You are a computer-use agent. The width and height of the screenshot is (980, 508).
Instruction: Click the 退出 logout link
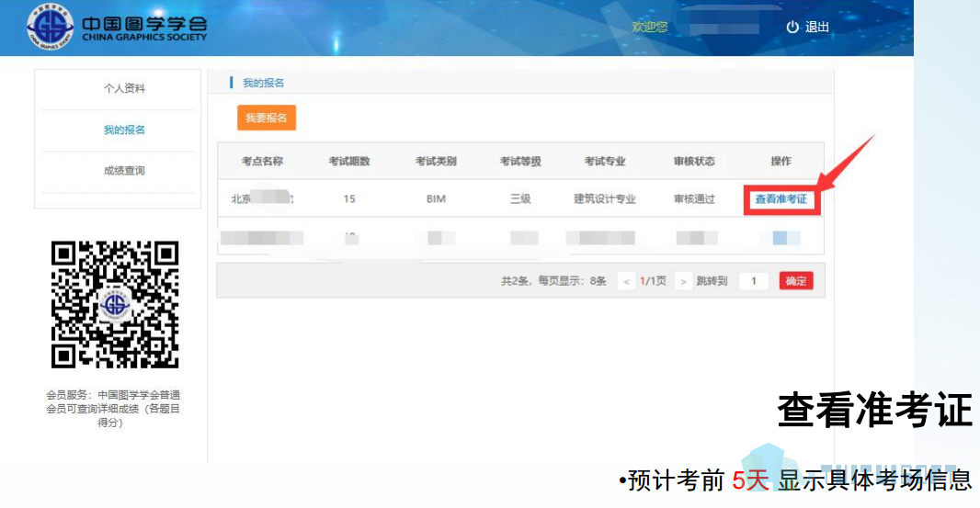tap(817, 27)
